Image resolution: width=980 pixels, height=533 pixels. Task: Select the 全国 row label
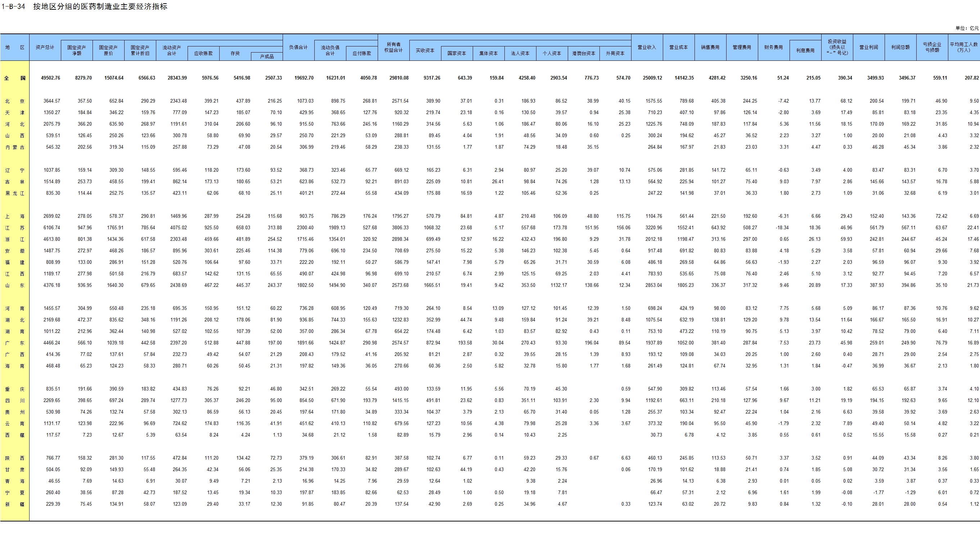[x=15, y=78]
